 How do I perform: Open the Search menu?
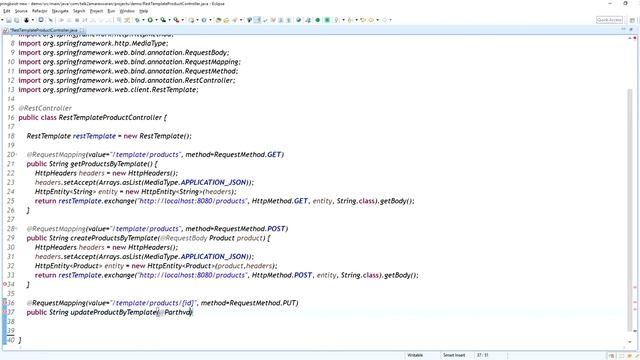[79, 11]
